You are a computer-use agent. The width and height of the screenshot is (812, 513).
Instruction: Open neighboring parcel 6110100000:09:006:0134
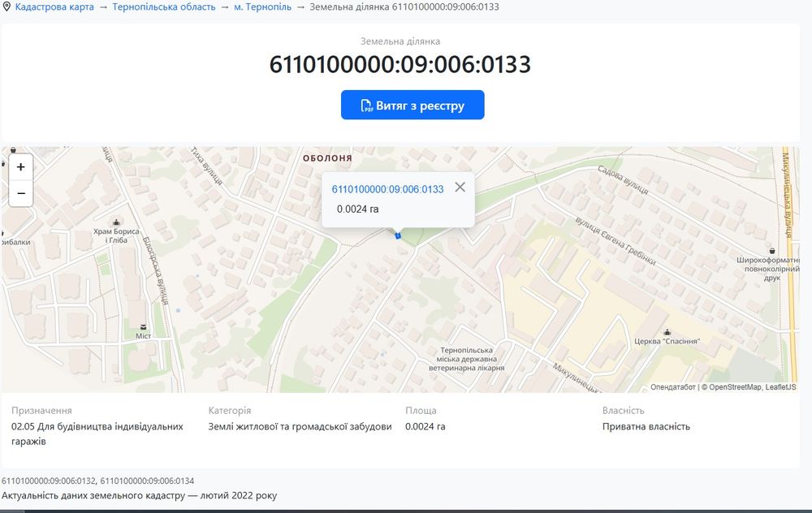147,481
